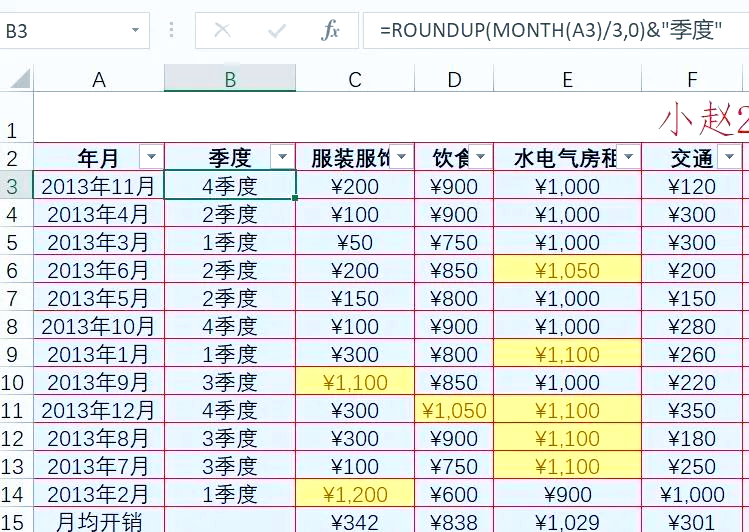Click cell 2013年2月
Viewport: 749px width, 532px height.
tap(99, 493)
